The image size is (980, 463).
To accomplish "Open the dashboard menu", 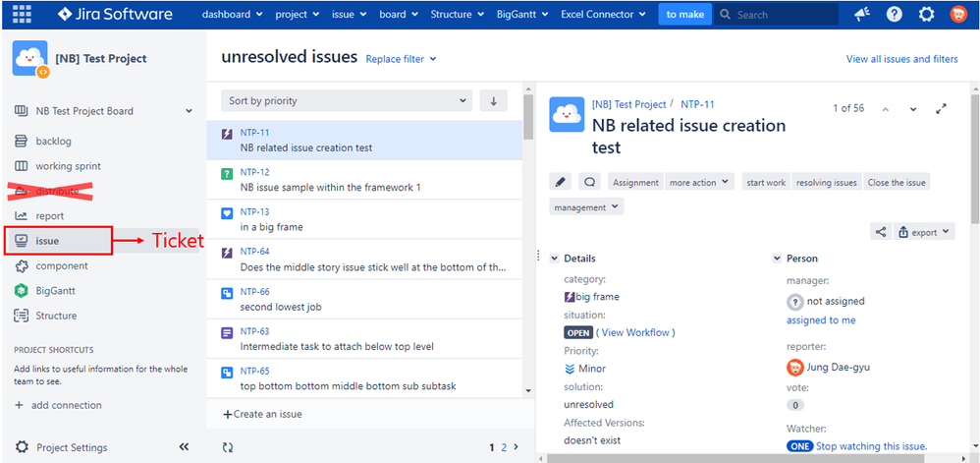I will pyautogui.click(x=233, y=14).
